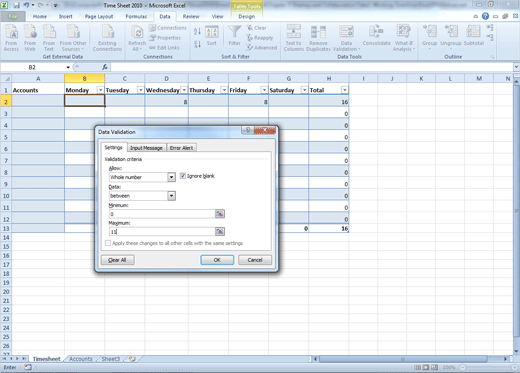This screenshot has height=373, width=520.
Task: Click the Subtotal icon
Action: tap(473, 36)
